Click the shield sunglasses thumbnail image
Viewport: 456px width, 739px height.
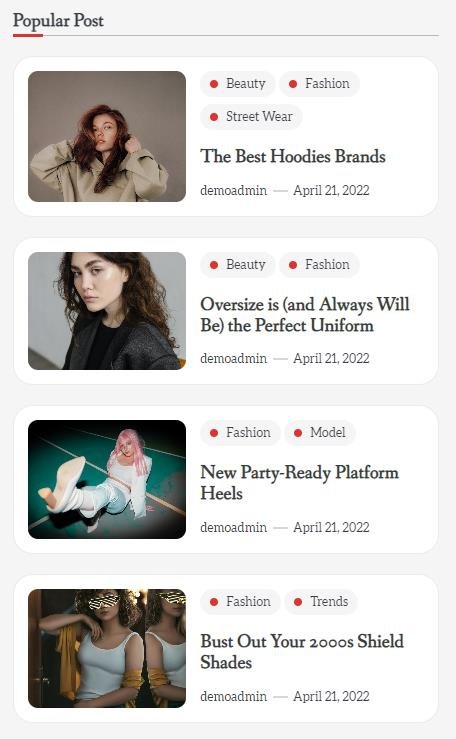pyautogui.click(x=107, y=649)
